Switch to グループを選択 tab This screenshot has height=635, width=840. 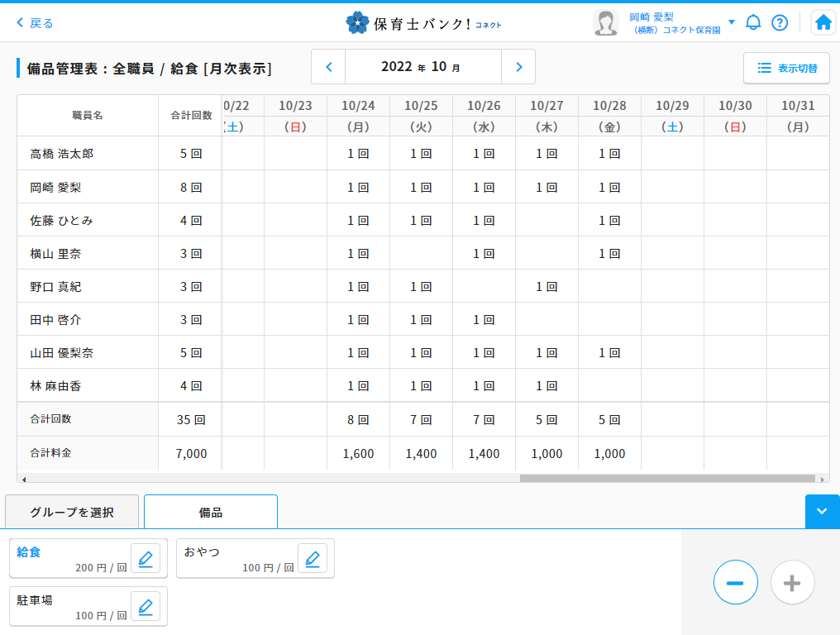tap(72, 512)
